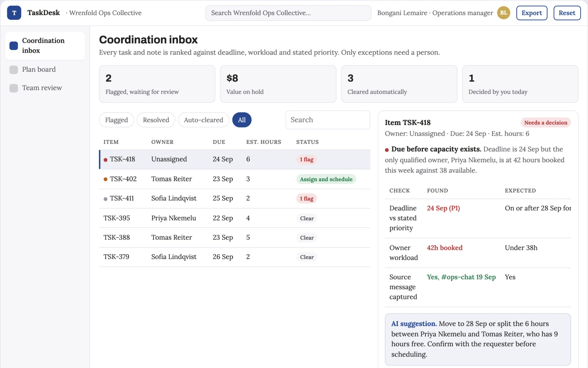Click Assign and schedule on TSK-402
This screenshot has width=588, height=368.
click(326, 179)
